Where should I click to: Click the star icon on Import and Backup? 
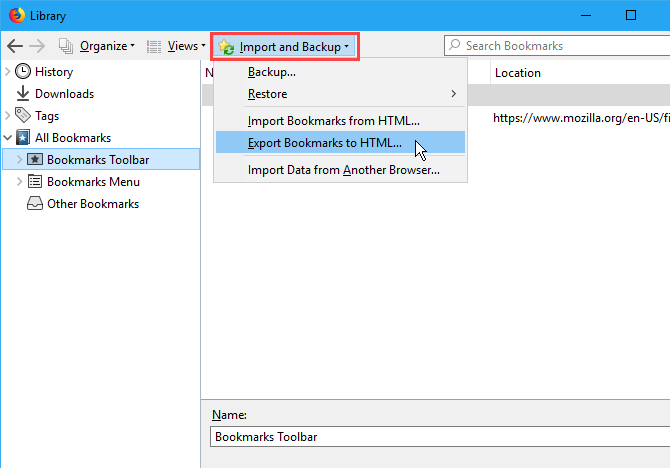coord(226,47)
